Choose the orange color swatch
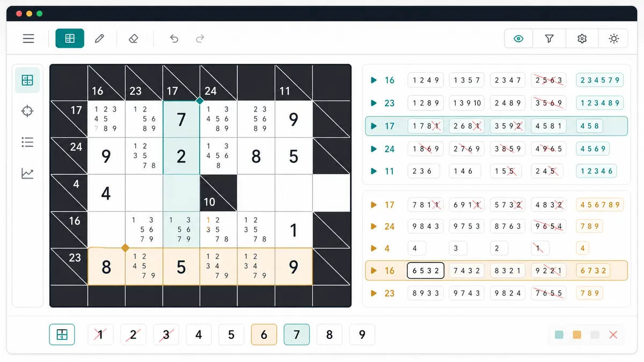The width and height of the screenshot is (644, 362). (x=577, y=335)
